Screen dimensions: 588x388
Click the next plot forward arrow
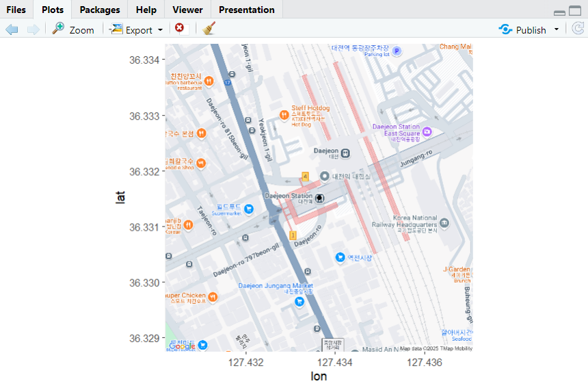[x=34, y=29]
